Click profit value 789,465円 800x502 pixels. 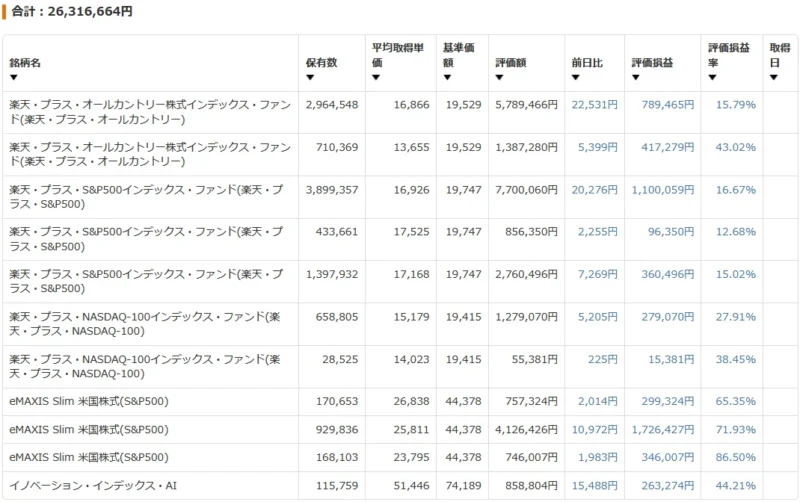coord(668,105)
